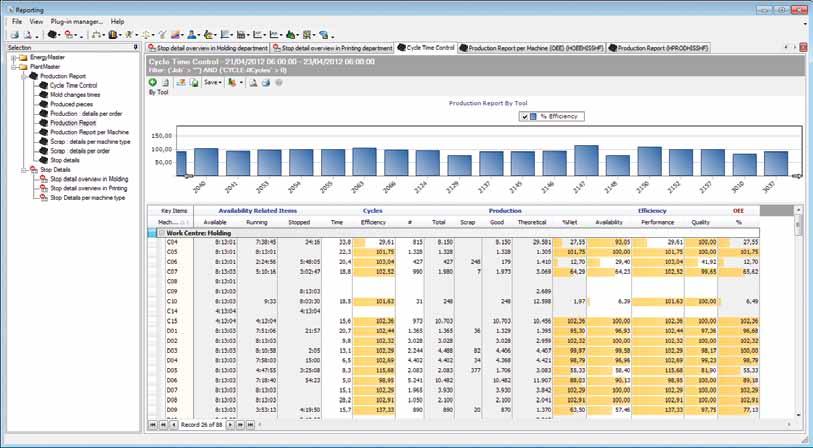The width and height of the screenshot is (813, 448).
Task: Select Stop detail overview in Printing tree item
Action: tap(89, 188)
